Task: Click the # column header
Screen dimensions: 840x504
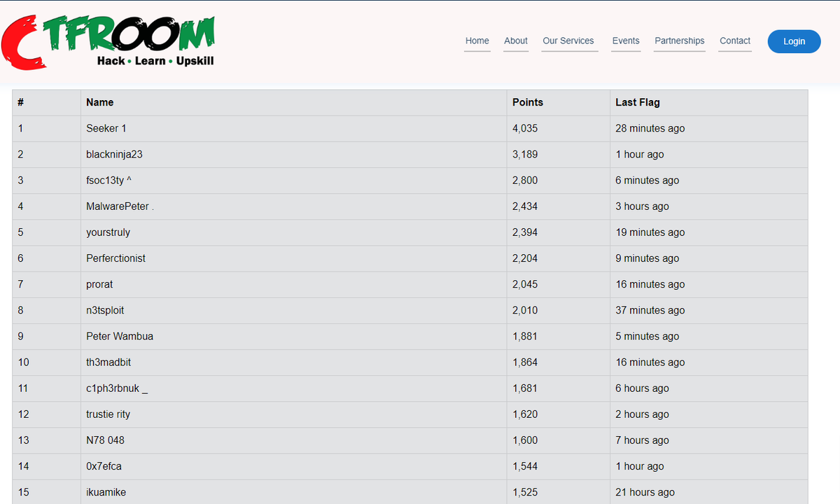Action: (46, 103)
